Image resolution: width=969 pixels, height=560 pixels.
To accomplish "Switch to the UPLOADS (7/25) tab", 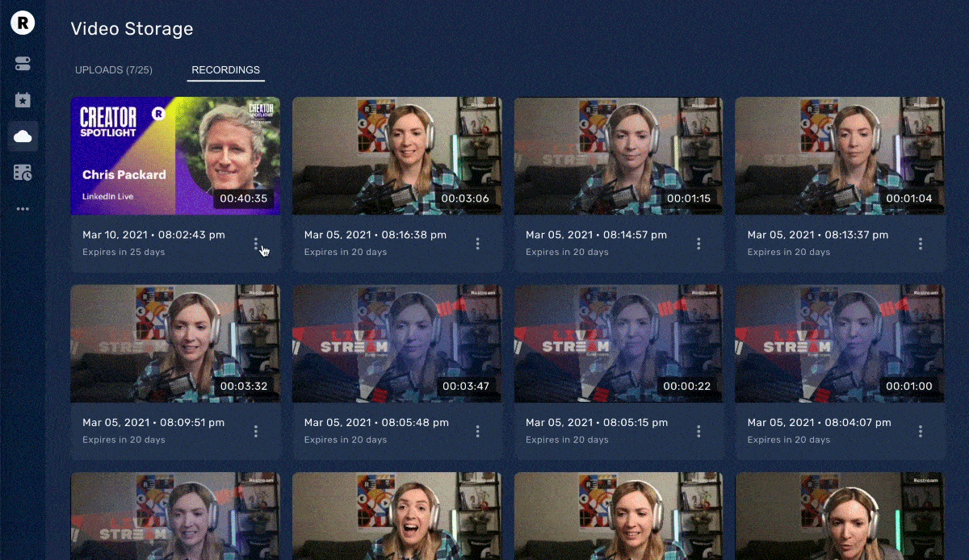I will 114,70.
